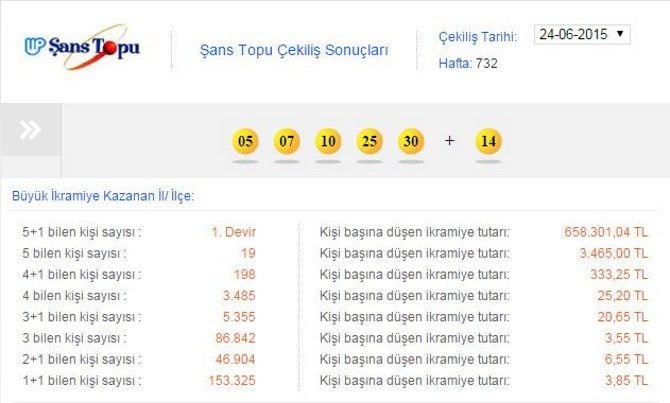Click the 153.325 winners count
Screen dimensions: 670x403
tap(233, 380)
